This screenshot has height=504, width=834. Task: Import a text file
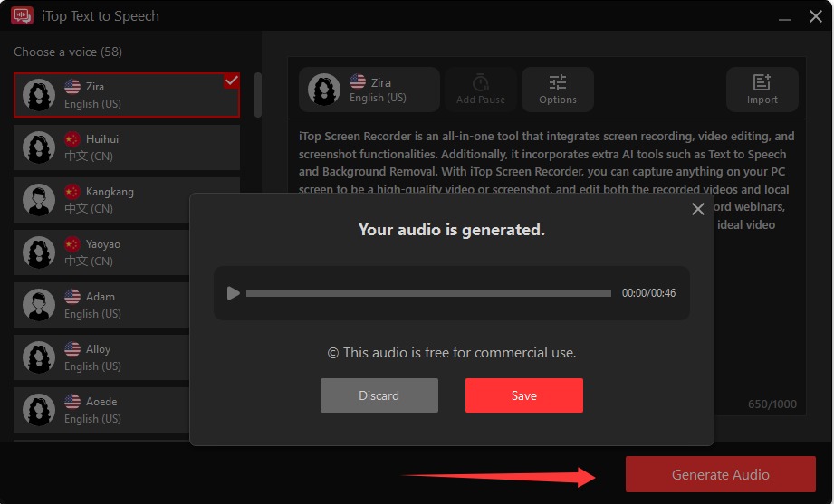[762, 90]
